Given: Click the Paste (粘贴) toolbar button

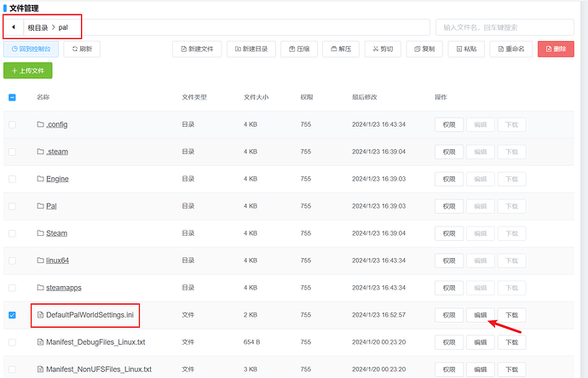Looking at the screenshot, I should 468,49.
